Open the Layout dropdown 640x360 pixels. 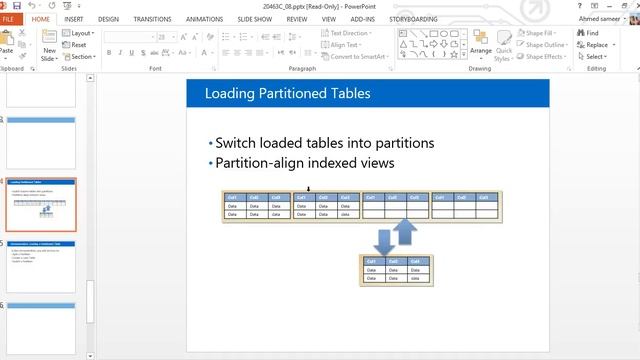pyautogui.click(x=78, y=33)
